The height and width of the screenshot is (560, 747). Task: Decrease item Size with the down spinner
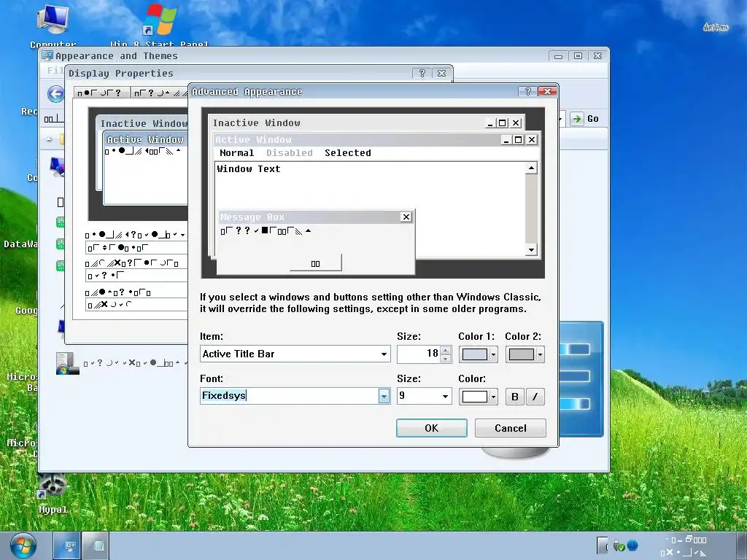pos(446,358)
